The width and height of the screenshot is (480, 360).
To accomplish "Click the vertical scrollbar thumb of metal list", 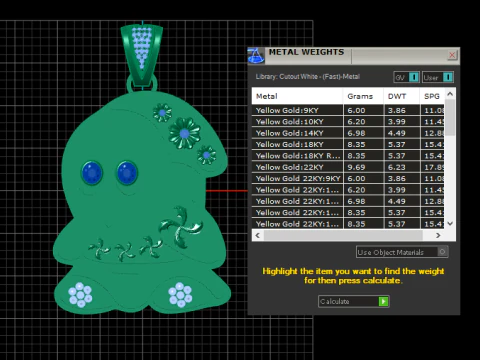I will pos(450,117).
